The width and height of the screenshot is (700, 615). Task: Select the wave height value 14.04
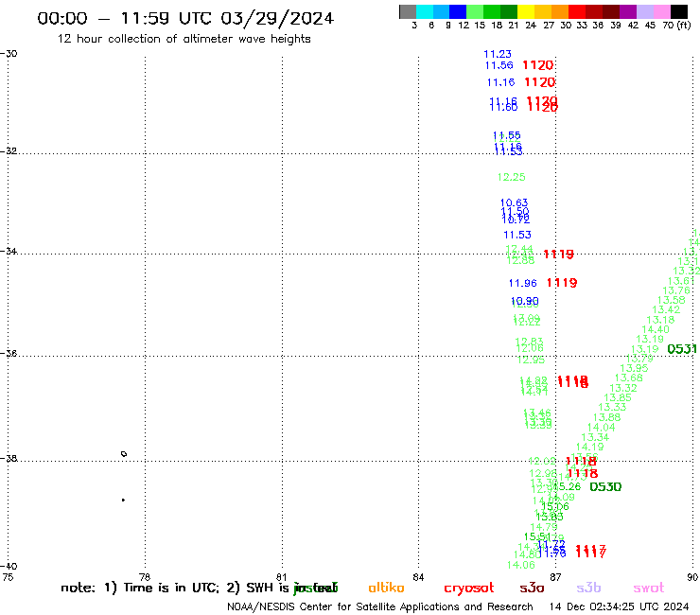[601, 428]
